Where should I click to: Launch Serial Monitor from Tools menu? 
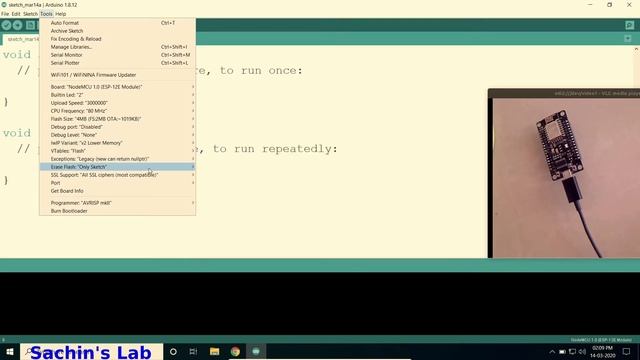(118, 55)
